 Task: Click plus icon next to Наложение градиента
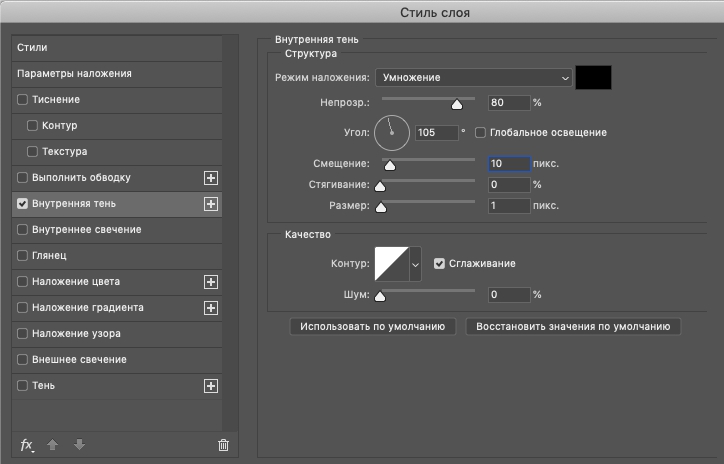click(x=211, y=308)
